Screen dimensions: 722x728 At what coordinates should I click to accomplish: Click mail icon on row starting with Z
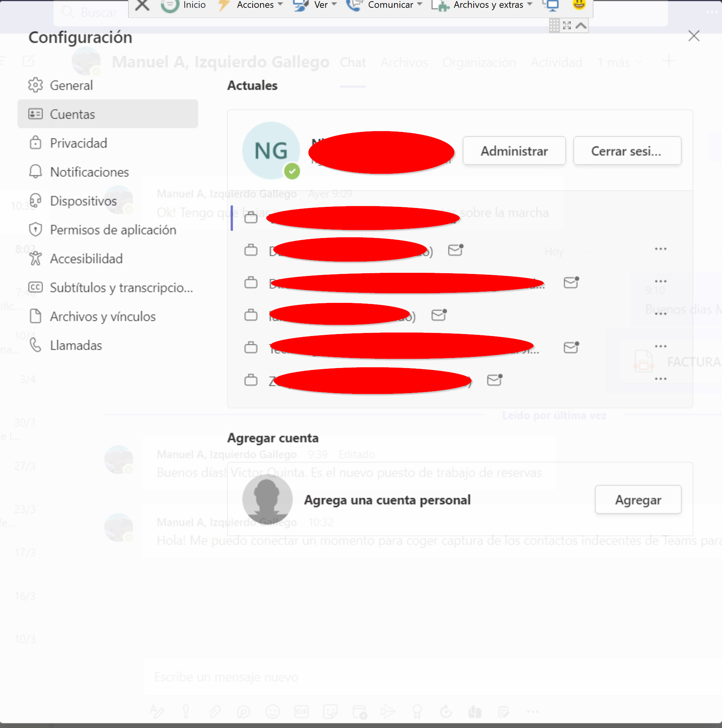[495, 380]
